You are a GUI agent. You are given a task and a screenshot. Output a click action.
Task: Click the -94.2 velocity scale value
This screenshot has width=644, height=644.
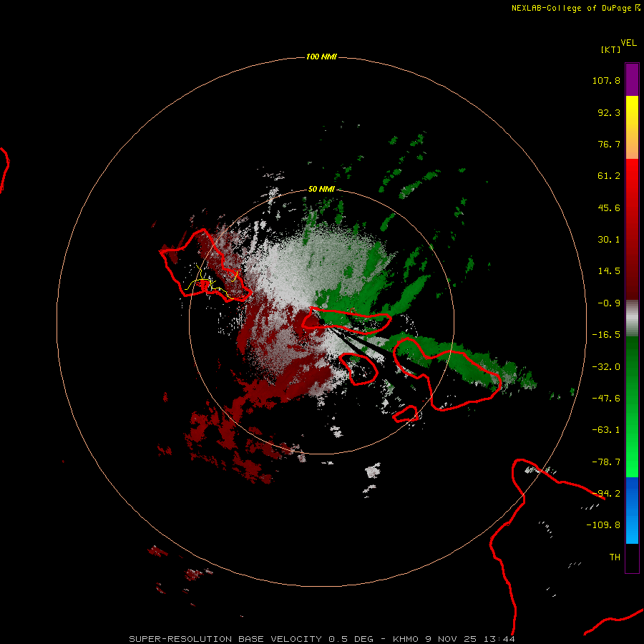point(606,494)
